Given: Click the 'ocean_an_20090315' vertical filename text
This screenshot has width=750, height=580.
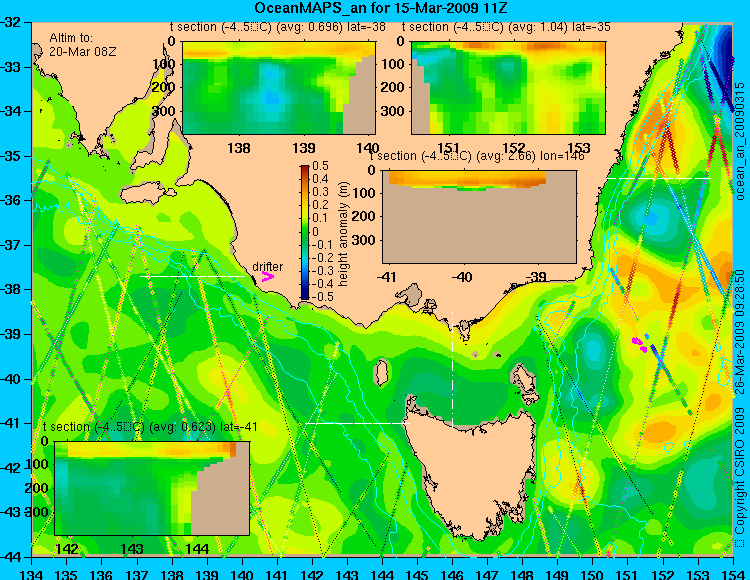Looking at the screenshot, I should [740, 141].
